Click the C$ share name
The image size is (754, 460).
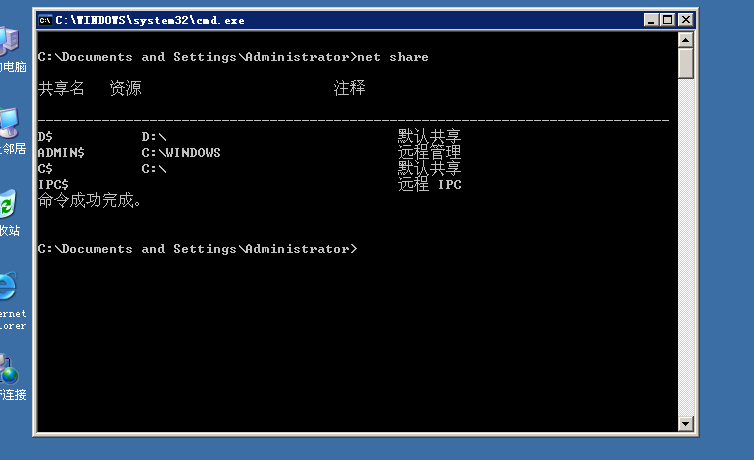tap(45, 169)
